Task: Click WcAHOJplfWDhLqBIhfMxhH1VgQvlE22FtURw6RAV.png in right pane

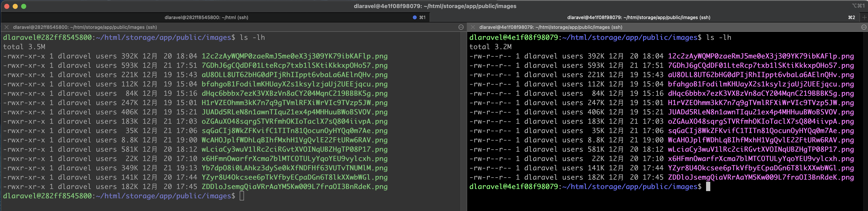Action: [x=761, y=140]
